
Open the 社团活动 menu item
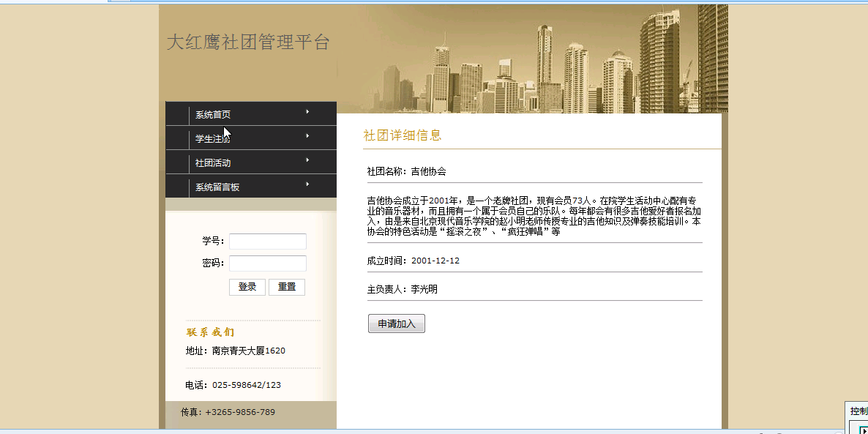pos(212,162)
